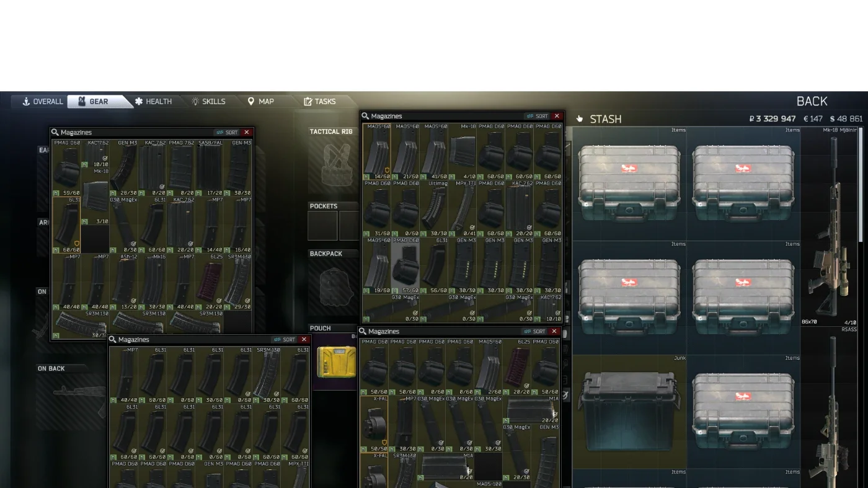Select the highlighted PMAG D60 drum showing 57/60
The width and height of the screenshot is (868, 488).
[405, 266]
